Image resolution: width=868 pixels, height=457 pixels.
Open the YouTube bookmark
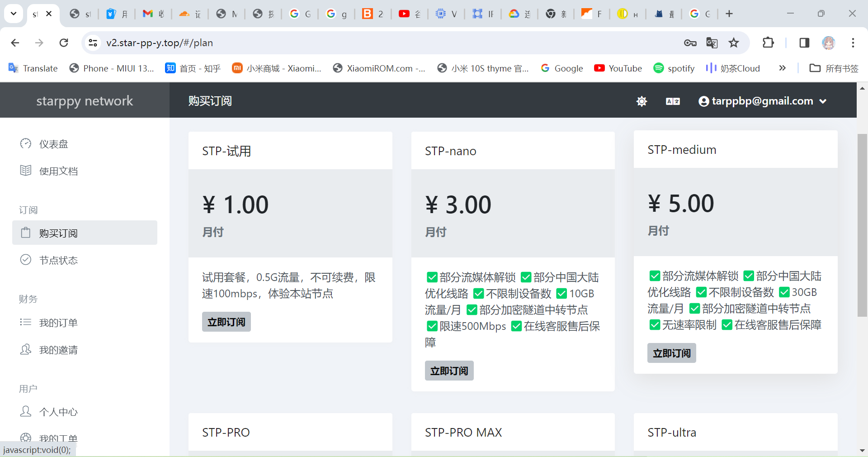coord(618,68)
